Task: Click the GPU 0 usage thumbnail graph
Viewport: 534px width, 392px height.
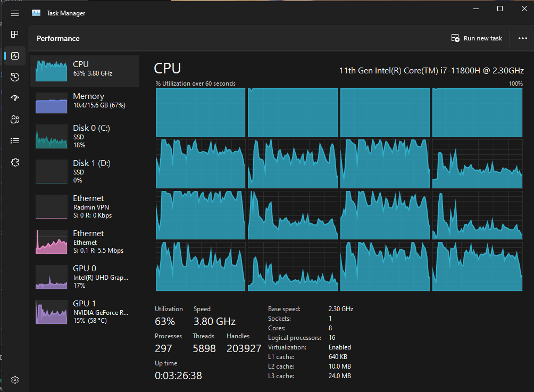Action: pyautogui.click(x=51, y=277)
